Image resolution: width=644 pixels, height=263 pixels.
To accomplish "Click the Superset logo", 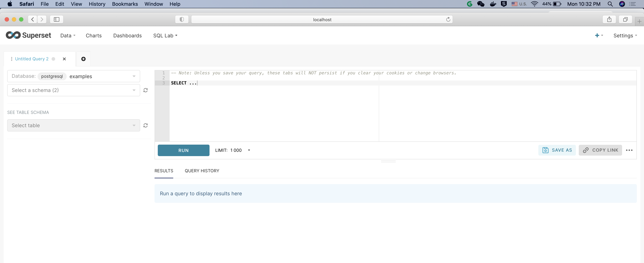I will click(x=28, y=35).
